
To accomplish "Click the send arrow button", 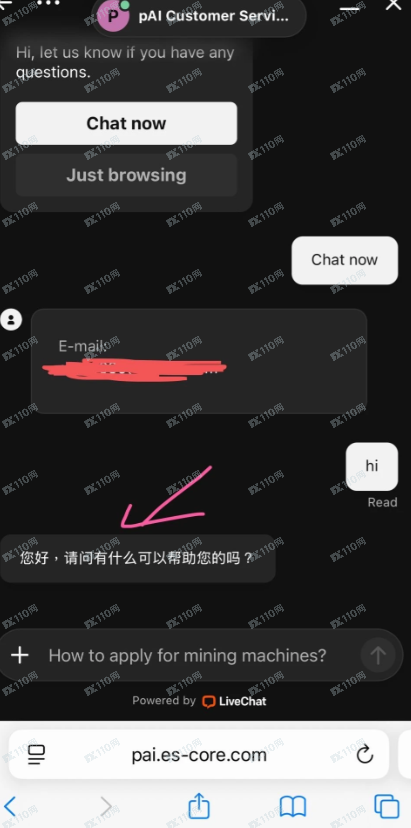I will [378, 655].
